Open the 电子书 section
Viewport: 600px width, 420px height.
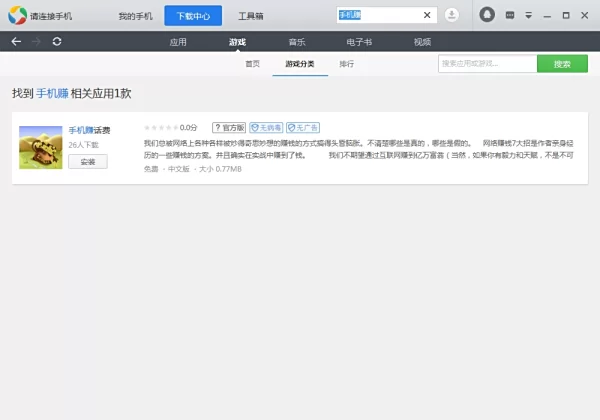pos(360,42)
